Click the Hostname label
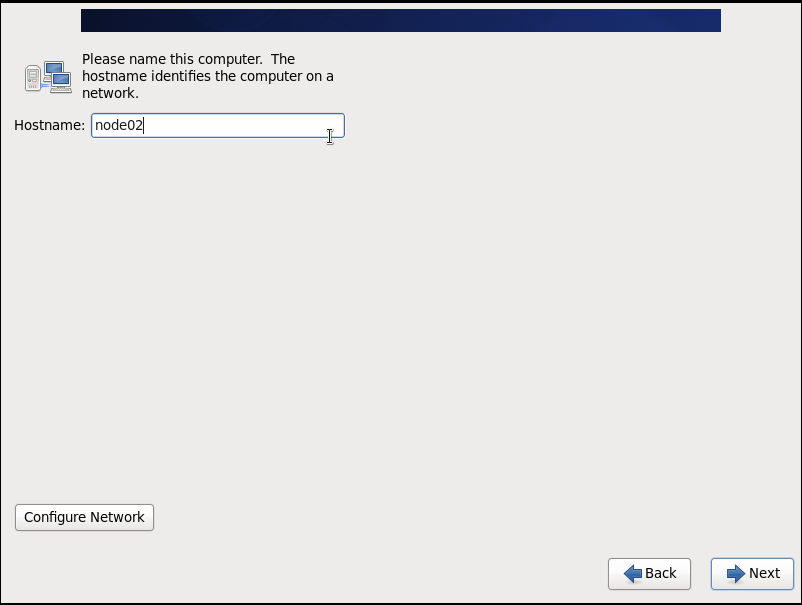The height and width of the screenshot is (605, 802). (x=48, y=125)
